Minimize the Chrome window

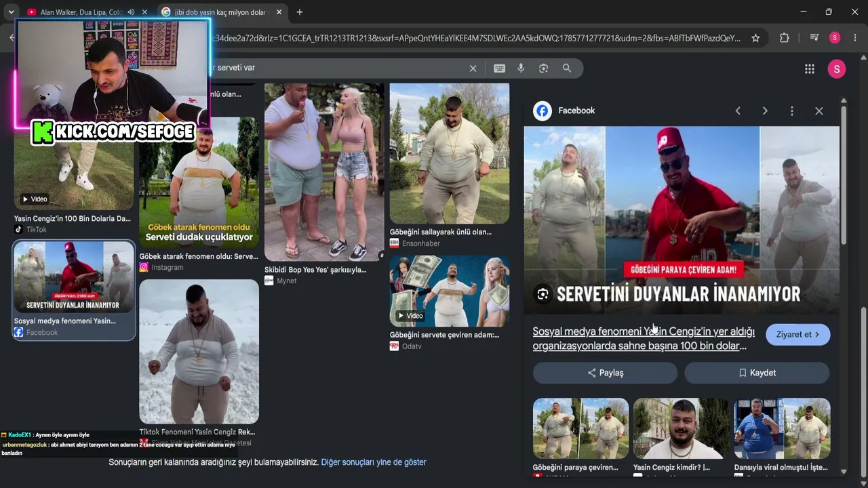[x=803, y=12]
